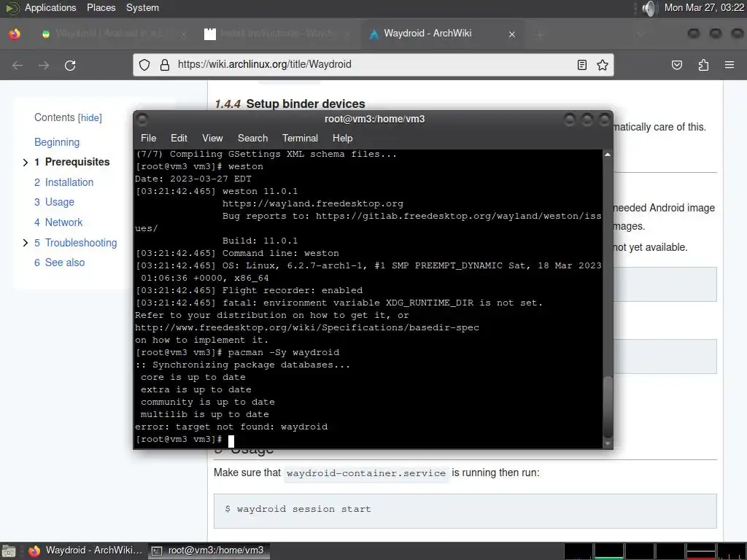Image resolution: width=747 pixels, height=560 pixels.
Task: Jump to Beginning in the contents
Action: pos(57,142)
